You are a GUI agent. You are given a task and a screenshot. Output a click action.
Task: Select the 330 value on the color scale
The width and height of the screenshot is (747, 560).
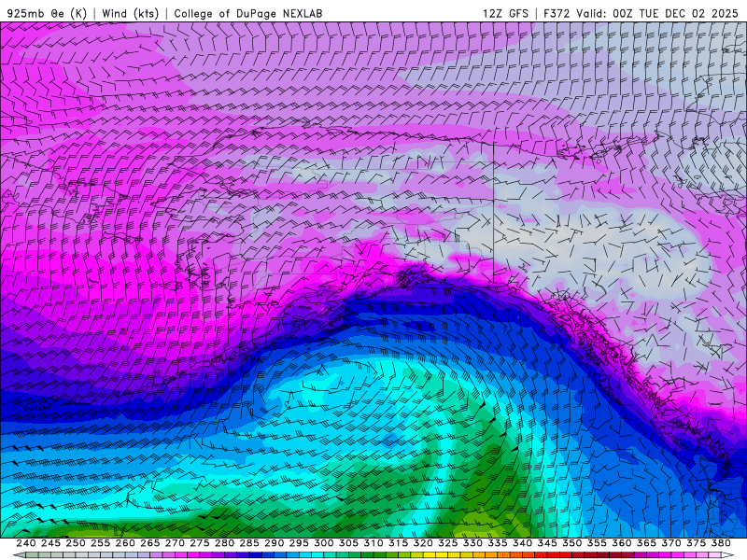pos(472,543)
